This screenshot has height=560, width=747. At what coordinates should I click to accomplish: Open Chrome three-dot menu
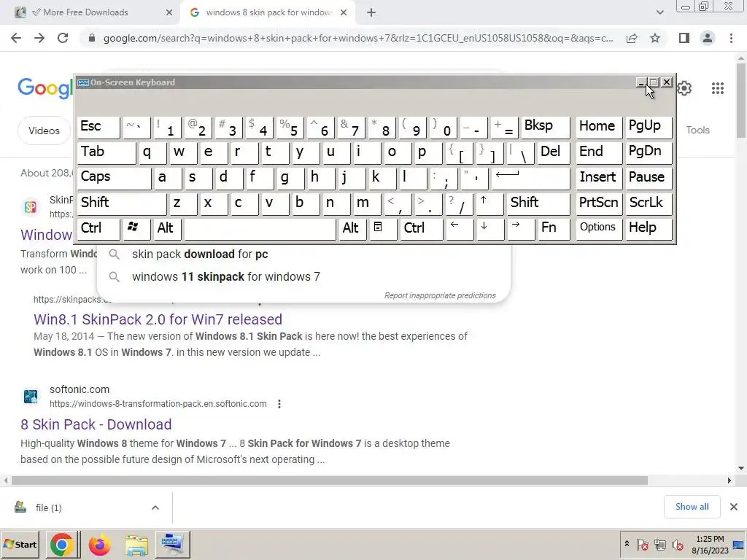[x=731, y=38]
